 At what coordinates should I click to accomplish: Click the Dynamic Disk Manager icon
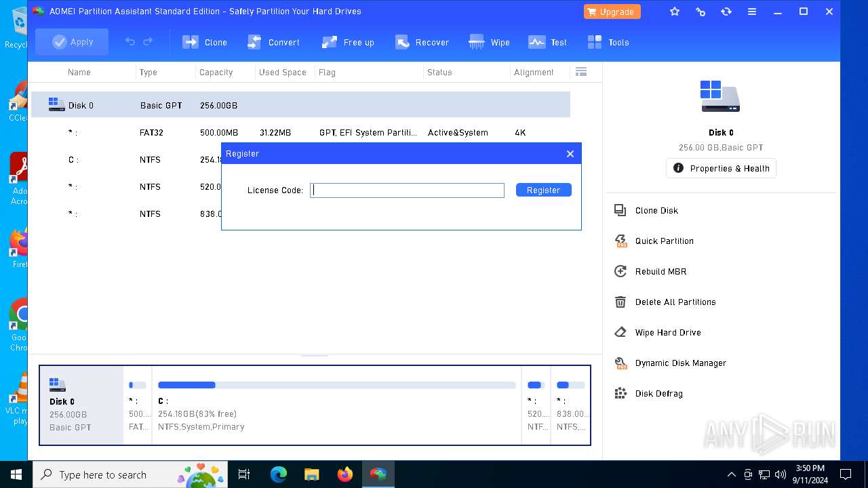click(x=620, y=363)
